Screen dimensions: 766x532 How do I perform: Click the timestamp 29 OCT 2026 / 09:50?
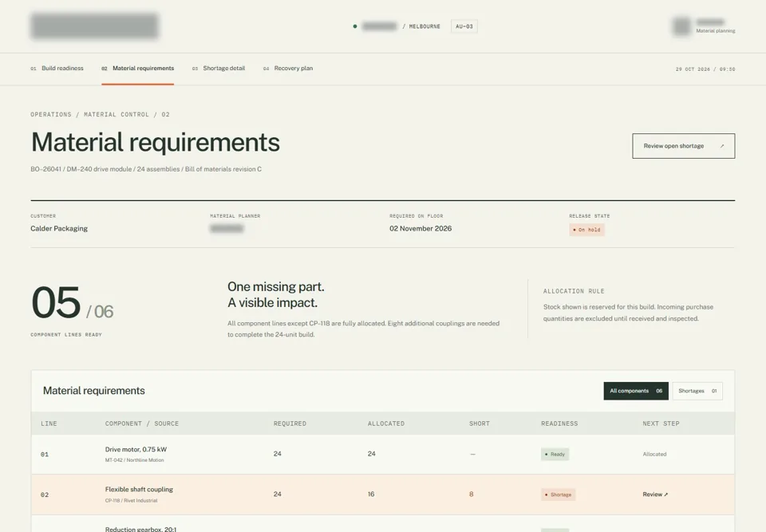tap(705, 69)
